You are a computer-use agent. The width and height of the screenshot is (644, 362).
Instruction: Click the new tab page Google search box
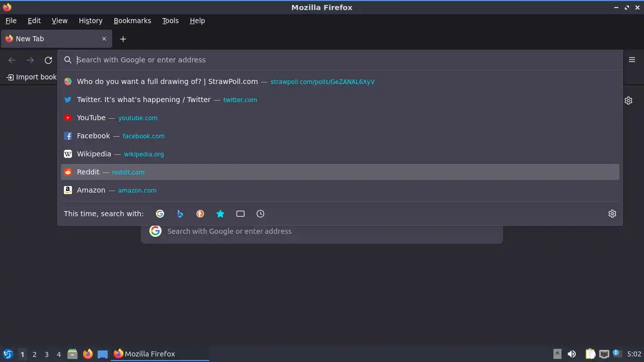point(322,231)
